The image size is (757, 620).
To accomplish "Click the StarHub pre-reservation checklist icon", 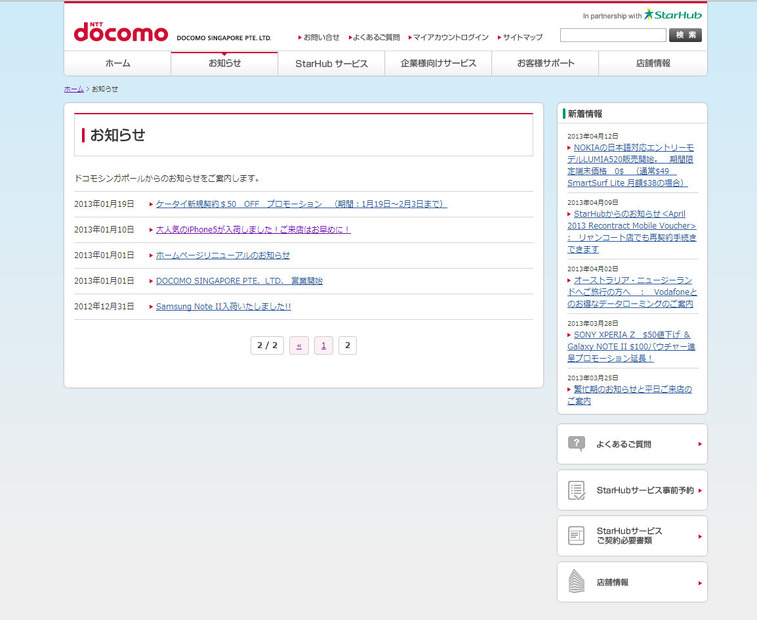I will (576, 490).
